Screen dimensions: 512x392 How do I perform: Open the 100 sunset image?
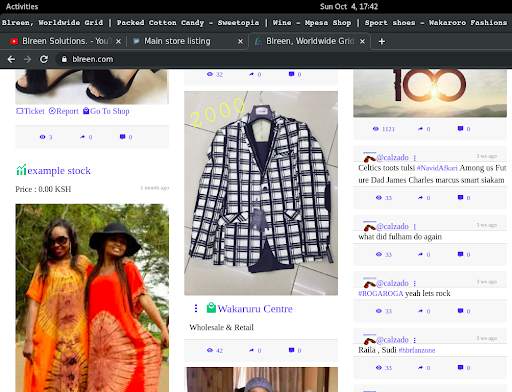coord(430,93)
